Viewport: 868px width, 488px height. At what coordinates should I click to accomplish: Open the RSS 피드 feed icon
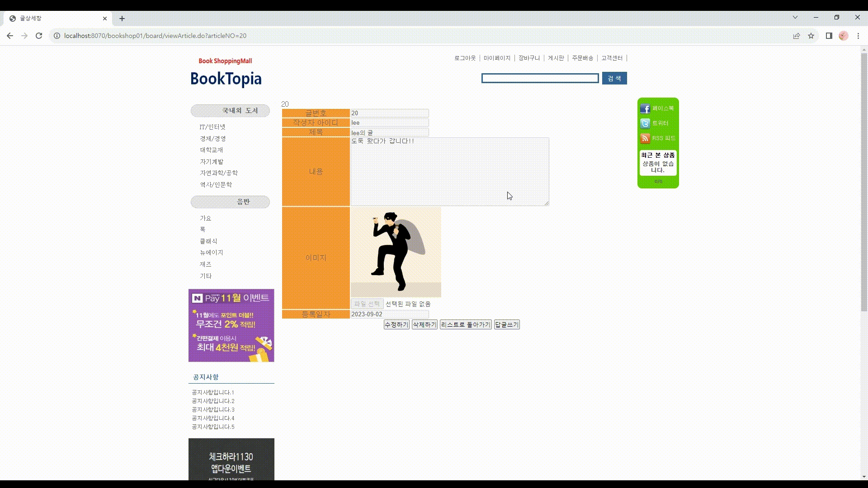645,138
